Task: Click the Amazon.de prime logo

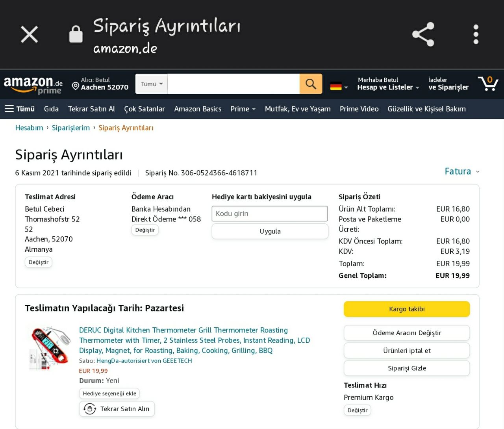Action: (33, 85)
